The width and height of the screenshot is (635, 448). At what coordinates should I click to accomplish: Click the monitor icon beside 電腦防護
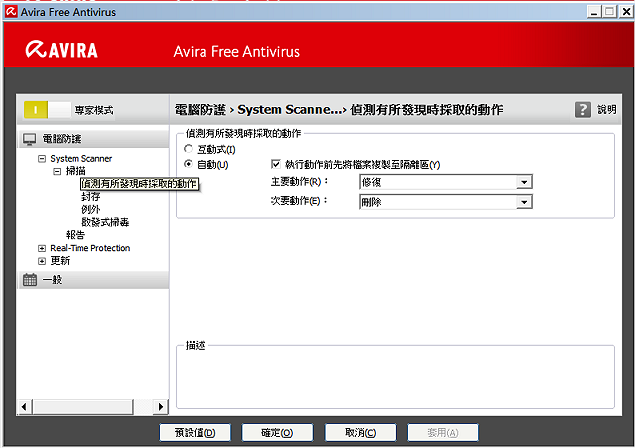[30, 139]
